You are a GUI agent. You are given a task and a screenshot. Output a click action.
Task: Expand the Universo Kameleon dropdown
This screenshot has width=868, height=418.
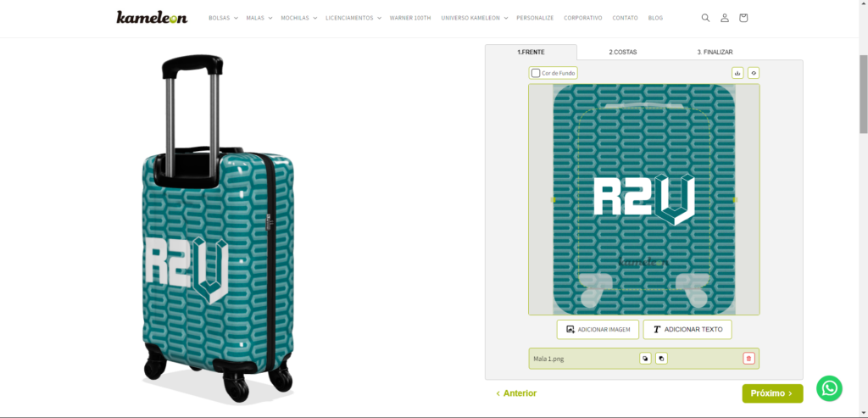(475, 18)
